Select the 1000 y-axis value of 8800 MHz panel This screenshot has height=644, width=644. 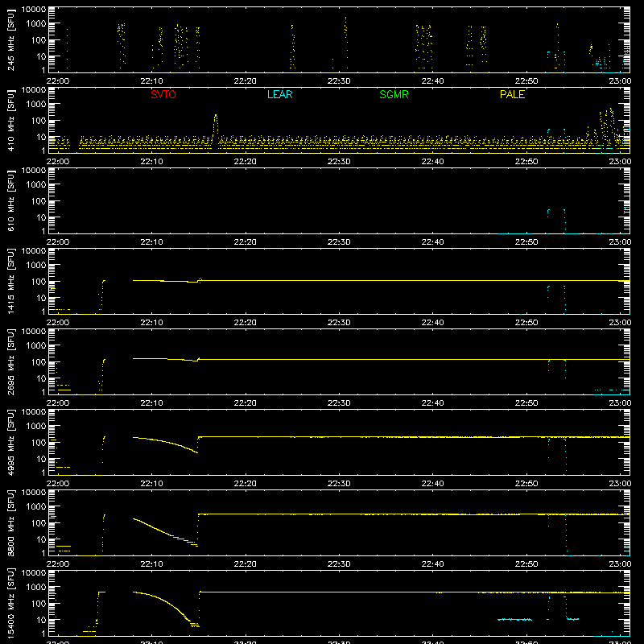tap(36, 507)
